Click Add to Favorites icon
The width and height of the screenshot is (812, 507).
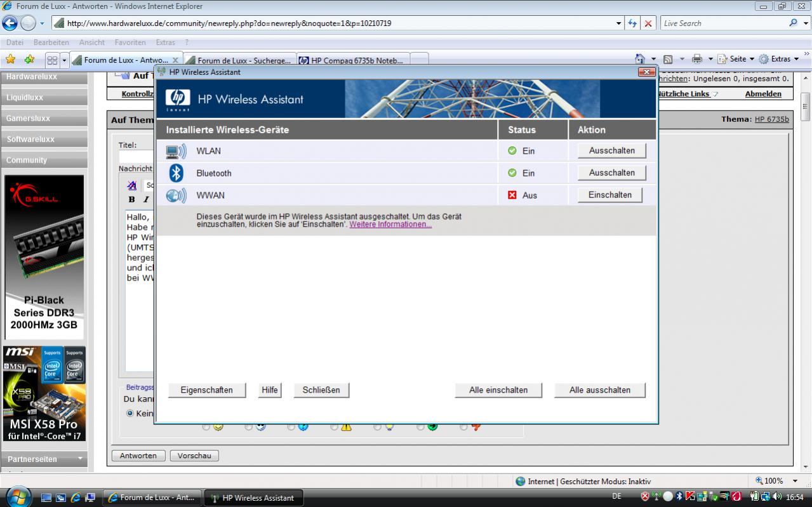pyautogui.click(x=29, y=59)
